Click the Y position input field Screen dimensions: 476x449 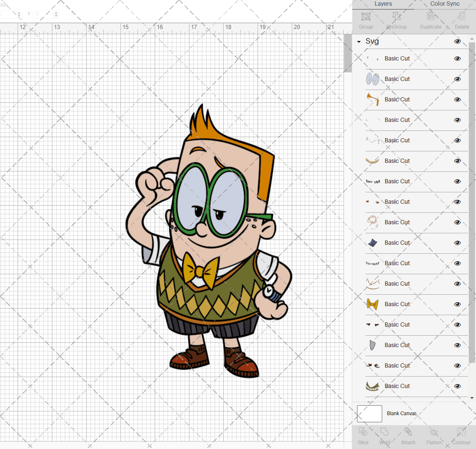click(x=43, y=14)
